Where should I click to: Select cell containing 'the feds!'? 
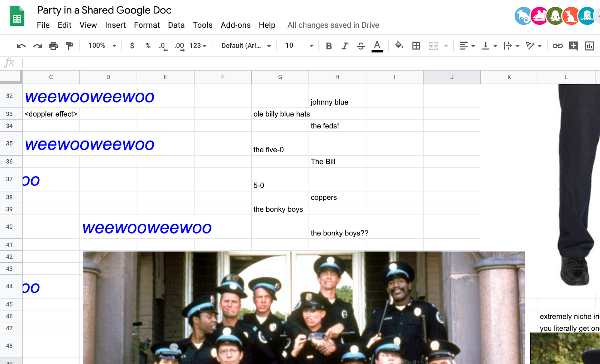tap(337, 126)
